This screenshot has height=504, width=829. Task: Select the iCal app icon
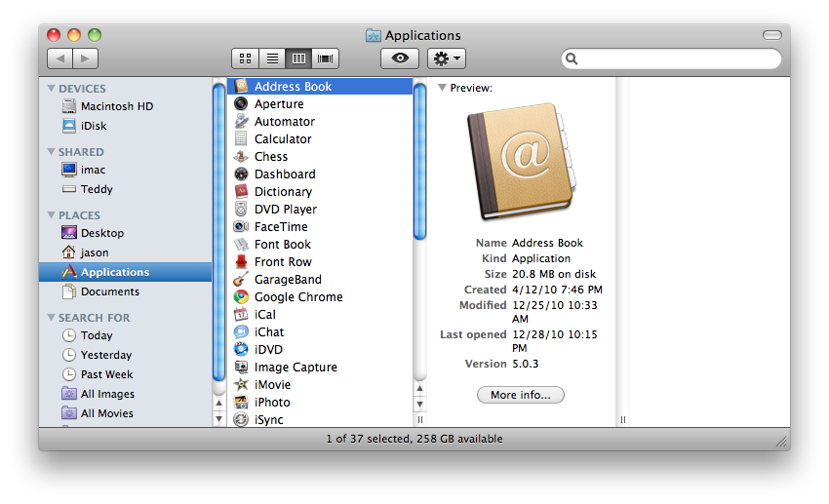241,314
